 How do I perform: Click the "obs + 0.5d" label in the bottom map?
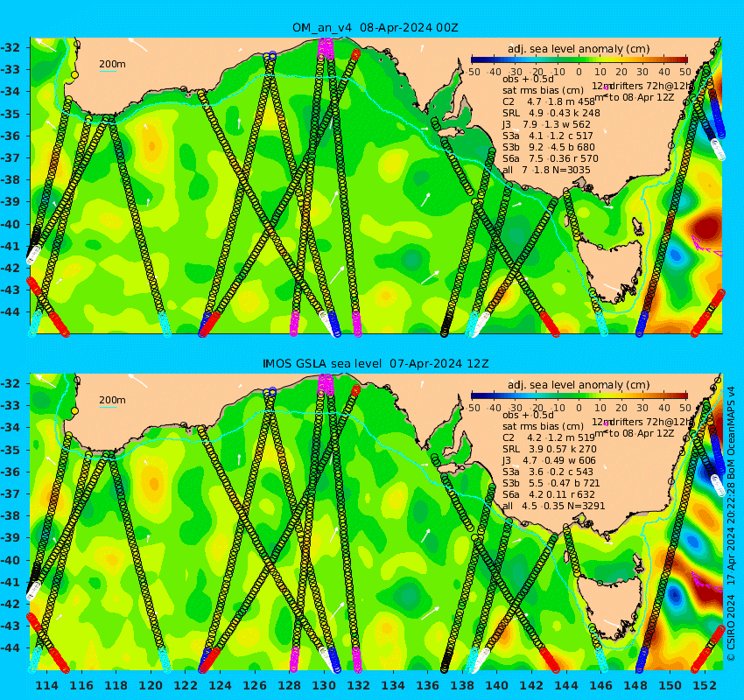click(x=528, y=415)
